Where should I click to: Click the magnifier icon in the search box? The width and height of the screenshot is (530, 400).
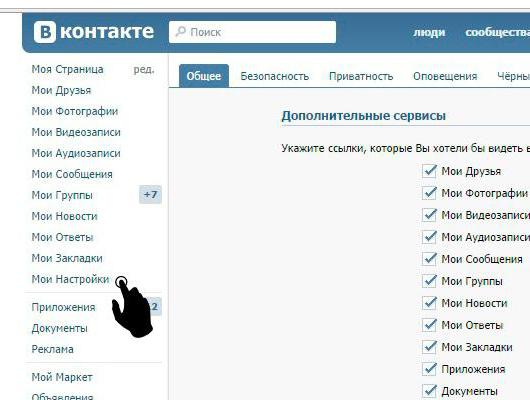tap(181, 32)
